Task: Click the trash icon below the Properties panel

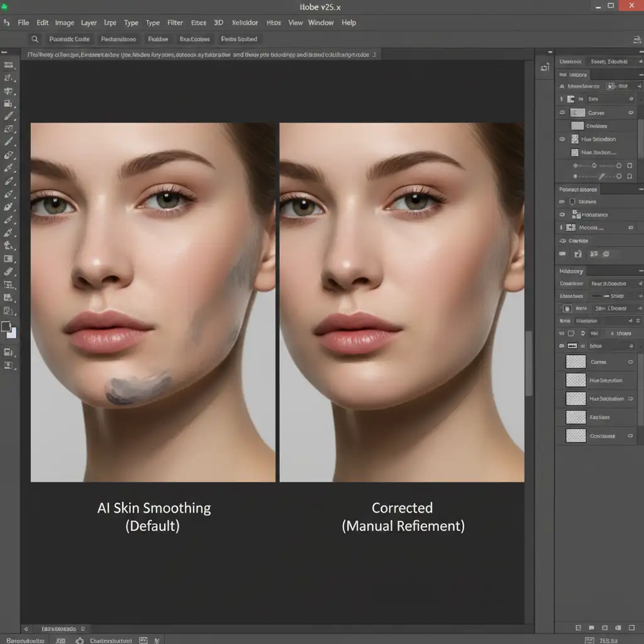Action: pos(606,254)
